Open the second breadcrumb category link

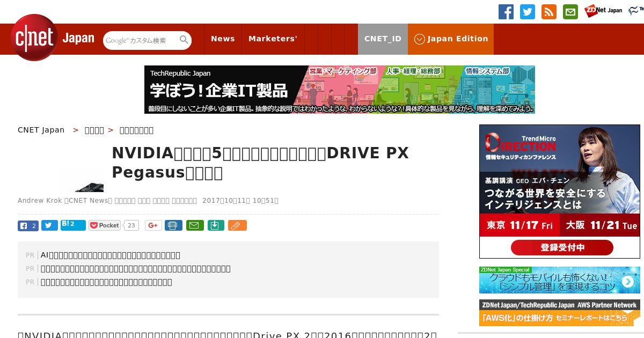coord(94,130)
